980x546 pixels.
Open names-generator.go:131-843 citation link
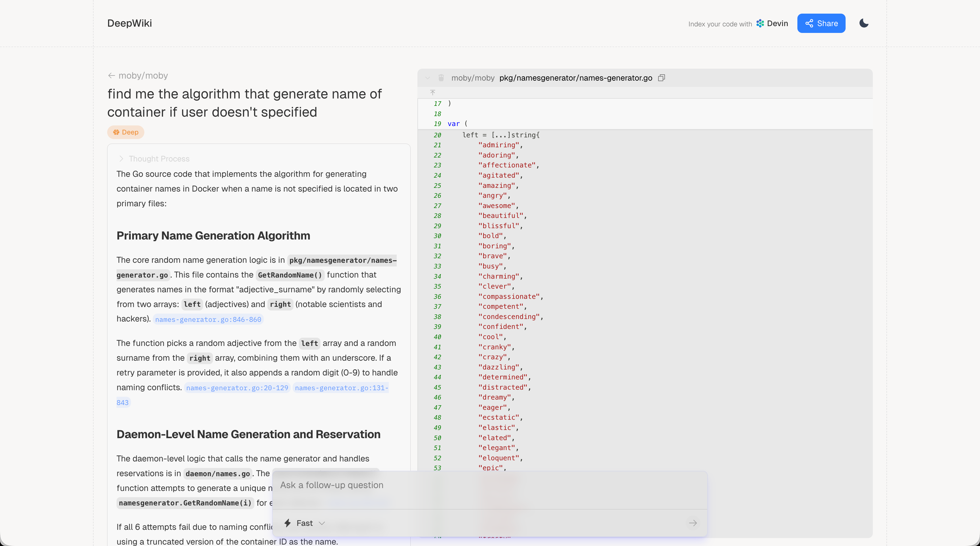pos(341,388)
